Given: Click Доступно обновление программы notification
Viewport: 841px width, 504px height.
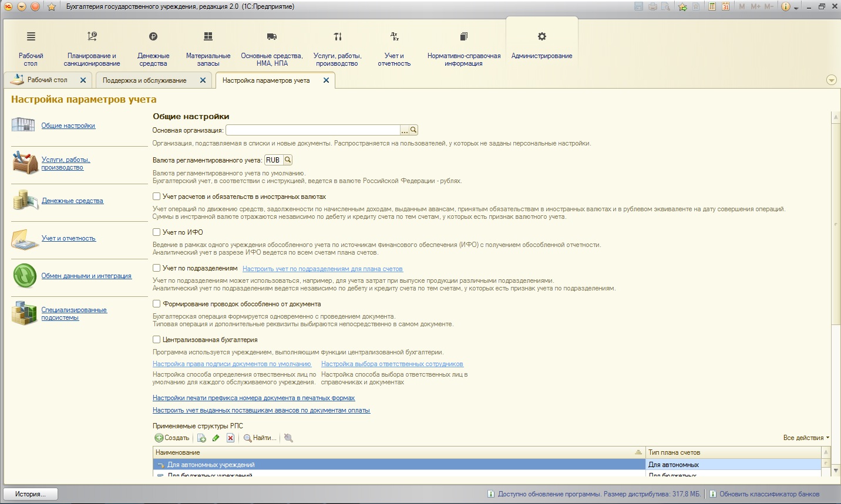Looking at the screenshot, I should [x=594, y=494].
